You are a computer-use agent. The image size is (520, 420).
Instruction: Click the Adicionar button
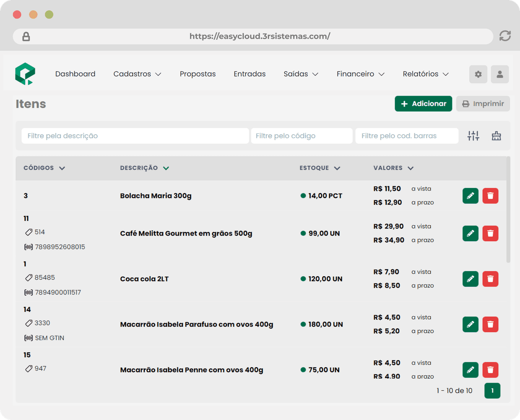click(x=423, y=104)
